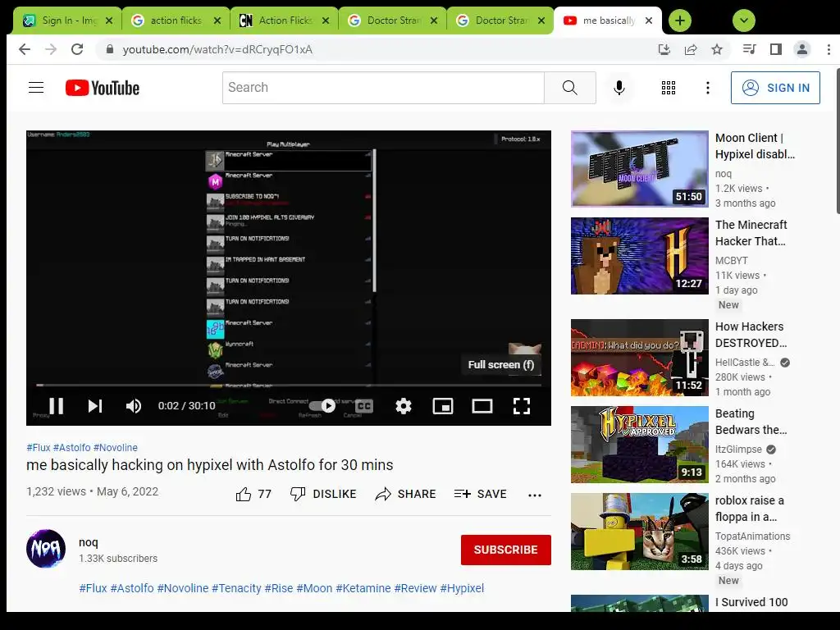This screenshot has width=840, height=630.
Task: Switch to second Doctor Strange tab
Action: click(x=500, y=21)
